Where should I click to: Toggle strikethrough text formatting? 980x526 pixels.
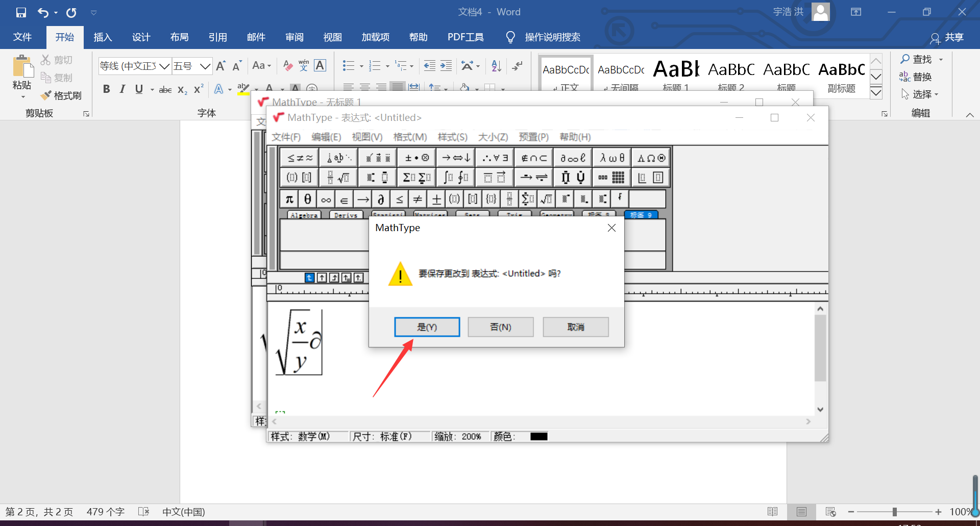pyautogui.click(x=165, y=90)
